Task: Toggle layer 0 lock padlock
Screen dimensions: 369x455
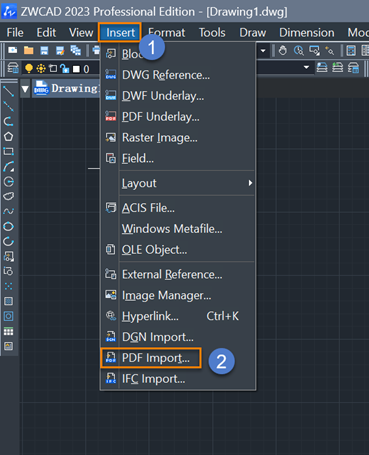Action: click(x=65, y=69)
